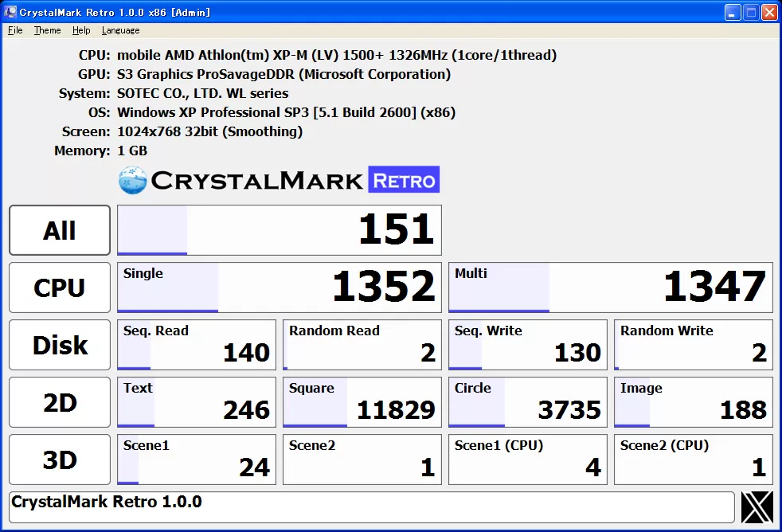Click the status bar text field

point(374,507)
